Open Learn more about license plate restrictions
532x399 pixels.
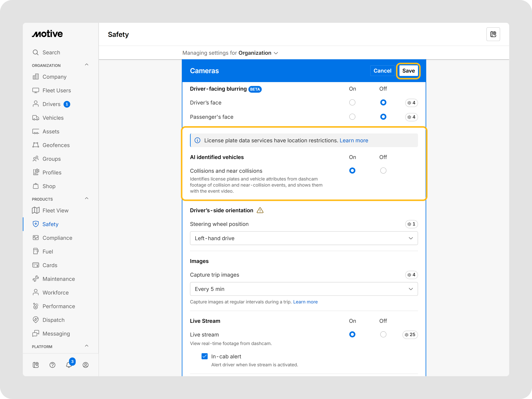354,140
